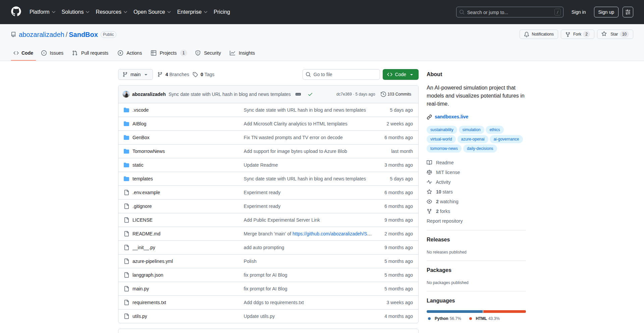Screen dimensions: 644x333
Task: Go to the GitHub homepage logo
Action: tap(16, 12)
